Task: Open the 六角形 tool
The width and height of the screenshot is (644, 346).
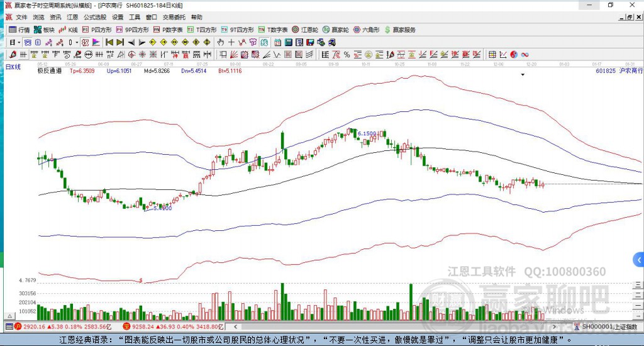Action: [367, 30]
